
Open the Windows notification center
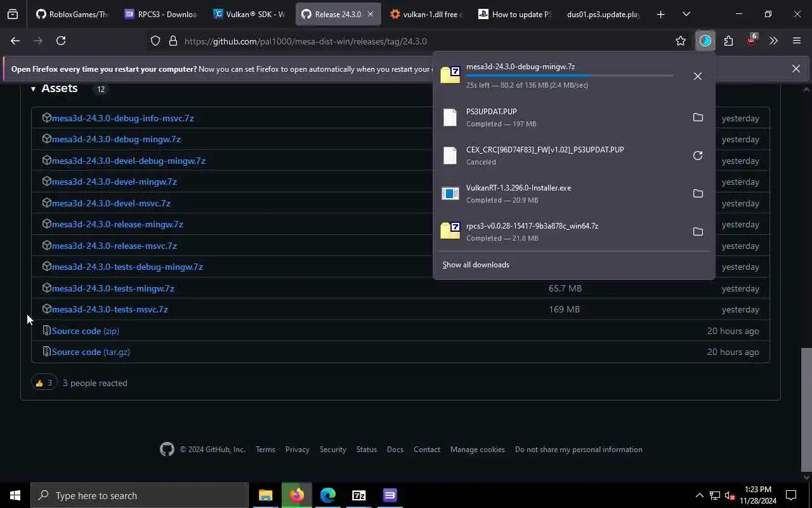[791, 495]
